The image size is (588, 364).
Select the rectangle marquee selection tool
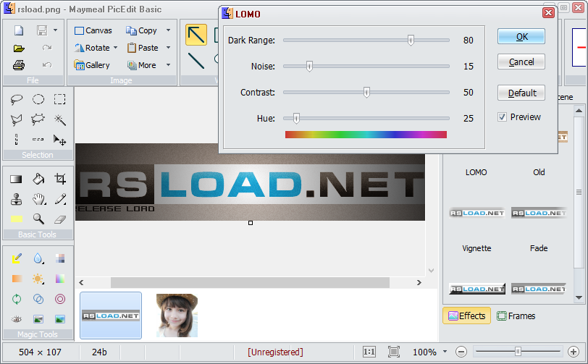(x=59, y=99)
